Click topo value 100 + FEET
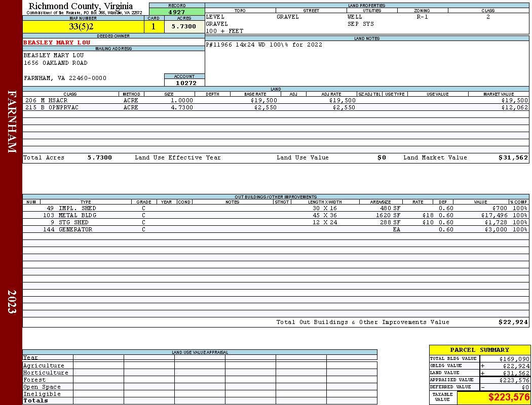The width and height of the screenshot is (532, 405). click(224, 31)
